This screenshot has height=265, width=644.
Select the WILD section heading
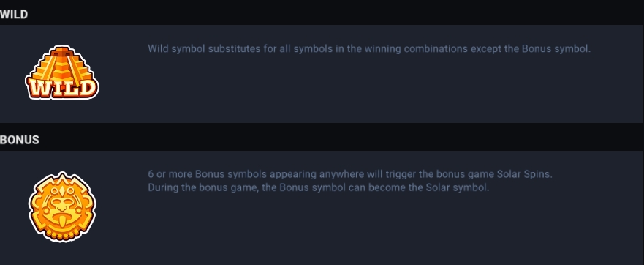[14, 15]
